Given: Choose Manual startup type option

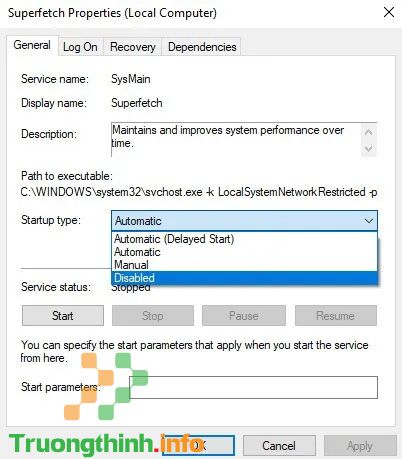Looking at the screenshot, I should pos(244,265).
